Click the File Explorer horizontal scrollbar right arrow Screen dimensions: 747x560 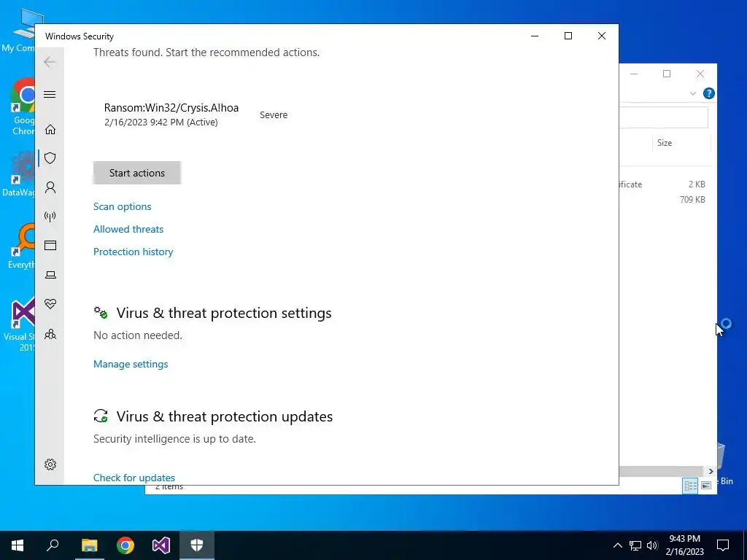[x=711, y=471]
